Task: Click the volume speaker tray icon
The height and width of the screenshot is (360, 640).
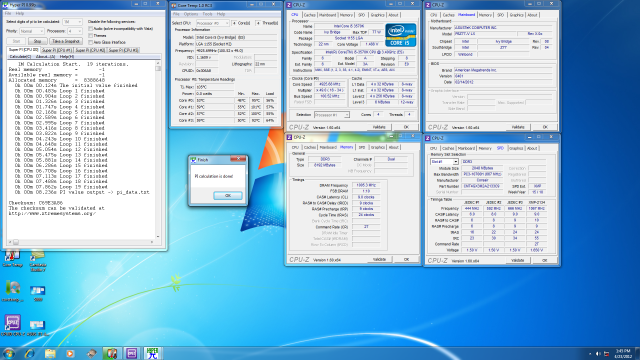Action: coord(598,353)
